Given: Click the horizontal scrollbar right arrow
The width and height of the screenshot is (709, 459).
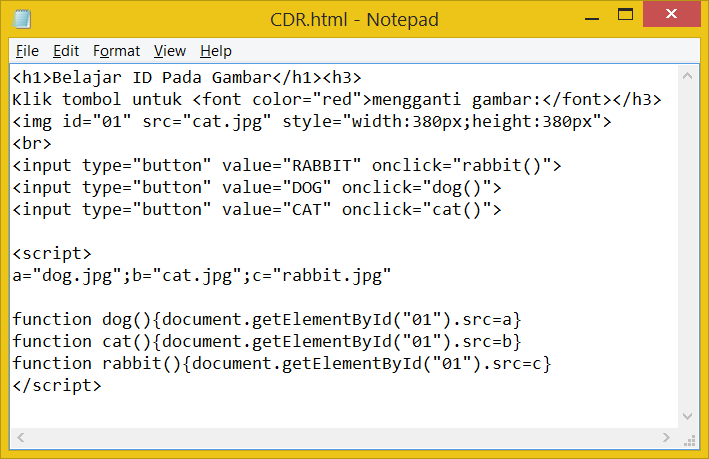Looking at the screenshot, I should (666, 437).
